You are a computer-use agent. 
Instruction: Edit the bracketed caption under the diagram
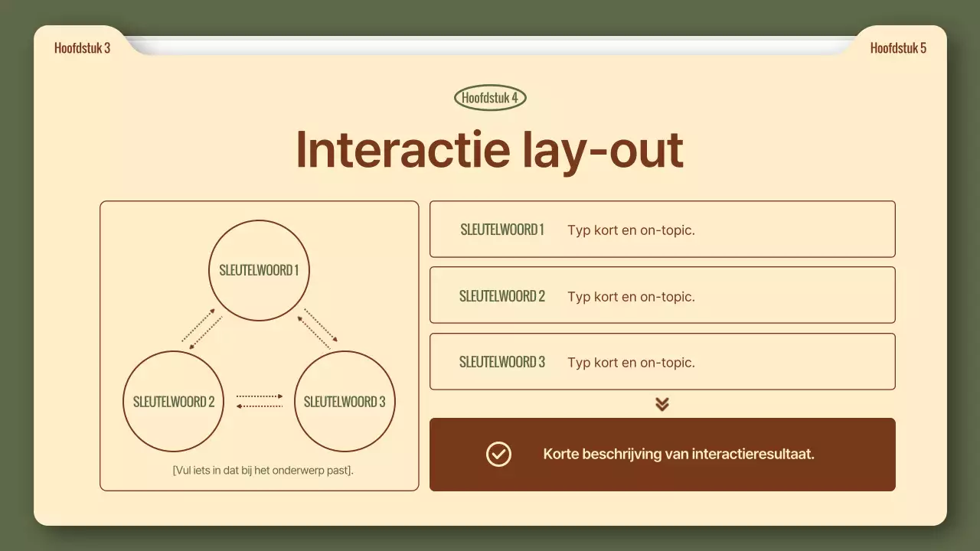click(263, 470)
